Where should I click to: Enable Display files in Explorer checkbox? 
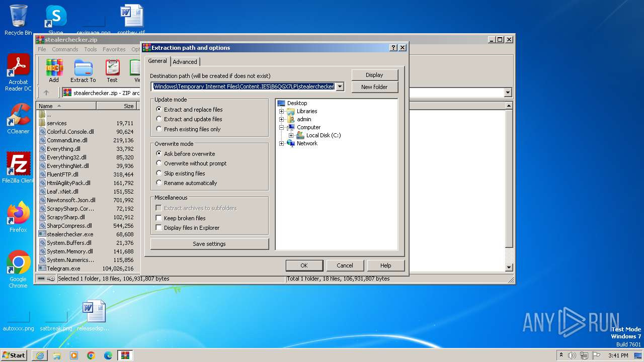coord(159,228)
